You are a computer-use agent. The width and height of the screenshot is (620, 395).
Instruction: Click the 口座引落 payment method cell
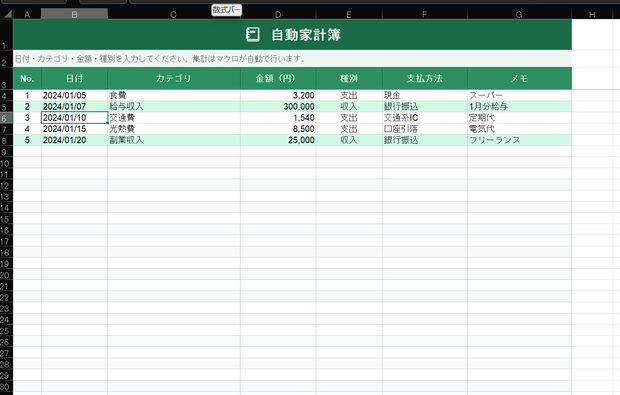click(424, 129)
